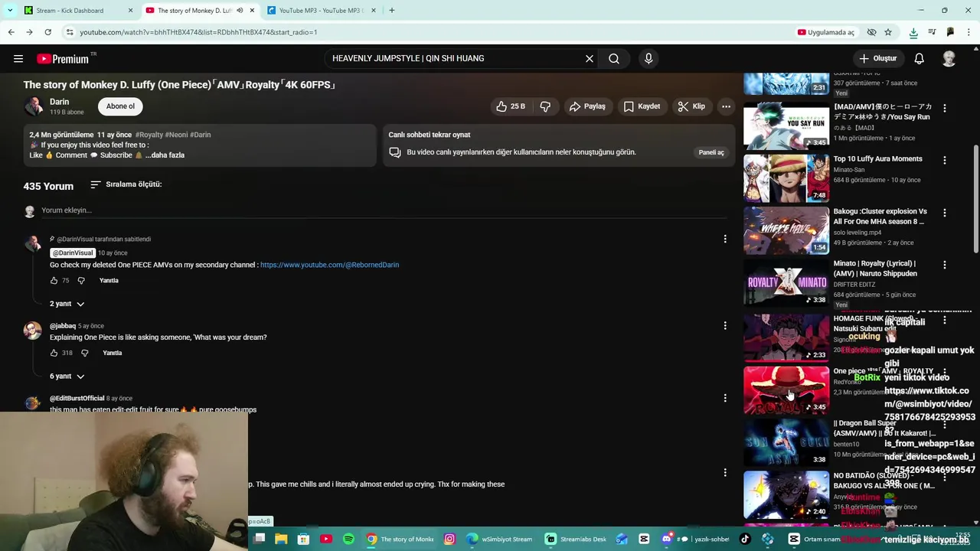Dislike jabbaq's comment
This screenshot has height=551, width=980.
pos(85,353)
